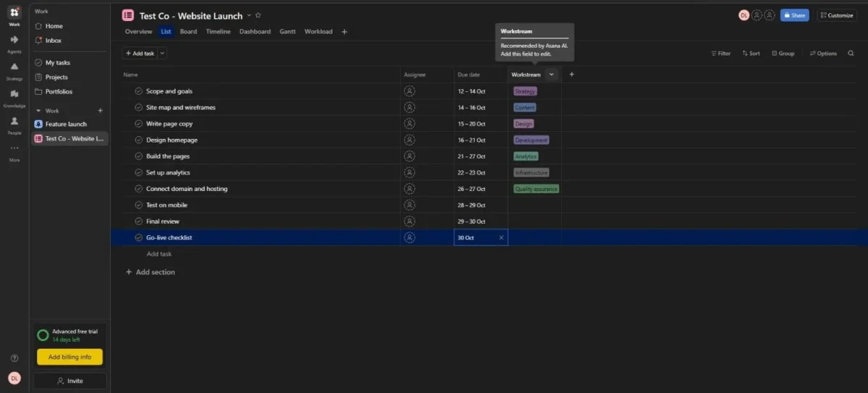
Task: Click the Invite button
Action: pyautogui.click(x=69, y=381)
